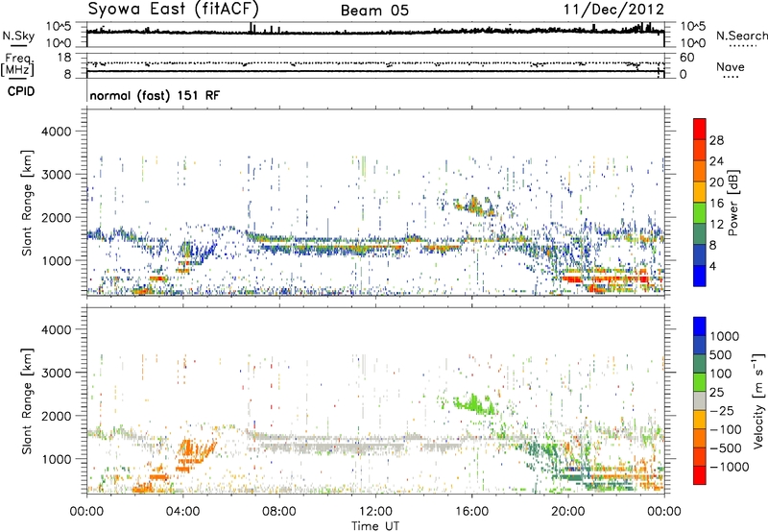Select the 'Beam 05' heading text

tap(374, 10)
